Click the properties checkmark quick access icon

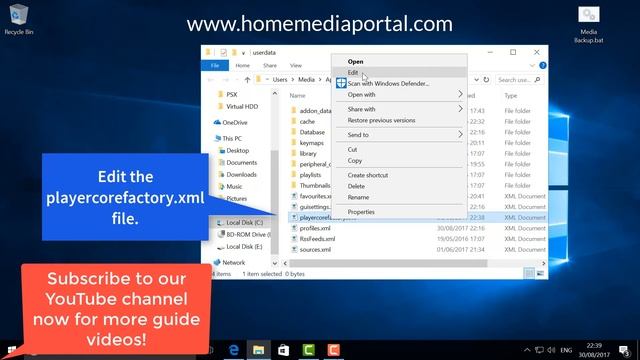[x=223, y=52]
